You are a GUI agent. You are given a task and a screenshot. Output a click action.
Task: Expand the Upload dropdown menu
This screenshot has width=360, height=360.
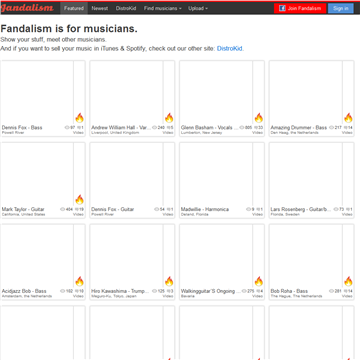[x=198, y=8]
